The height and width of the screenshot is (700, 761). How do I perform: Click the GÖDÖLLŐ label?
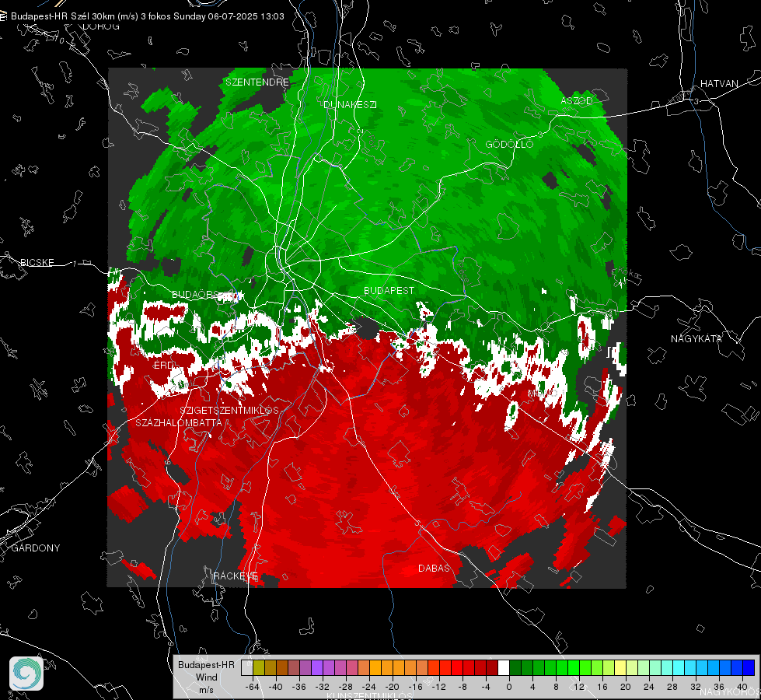[x=509, y=144]
